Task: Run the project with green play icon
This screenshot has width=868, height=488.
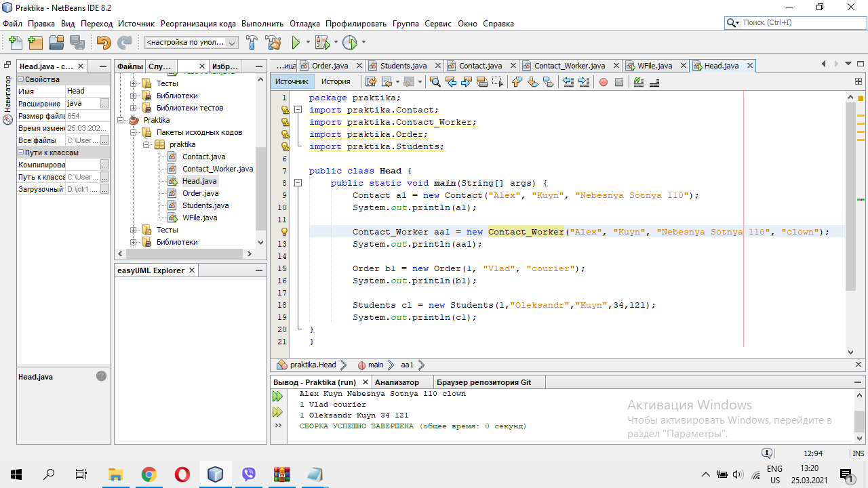Action: 296,42
